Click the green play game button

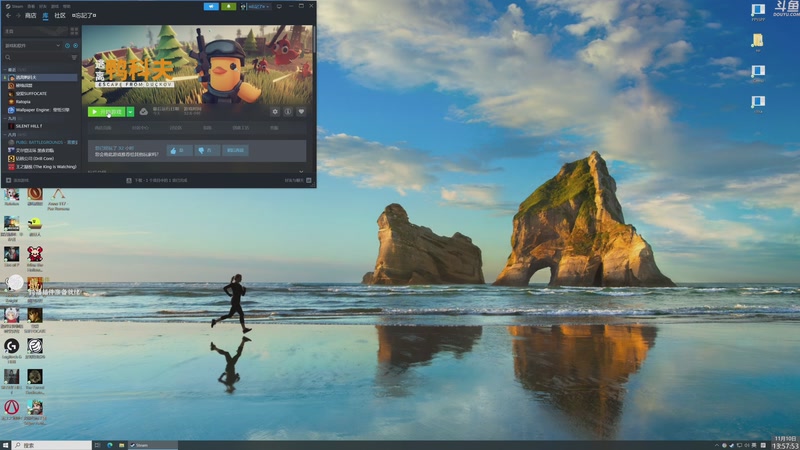pos(106,112)
